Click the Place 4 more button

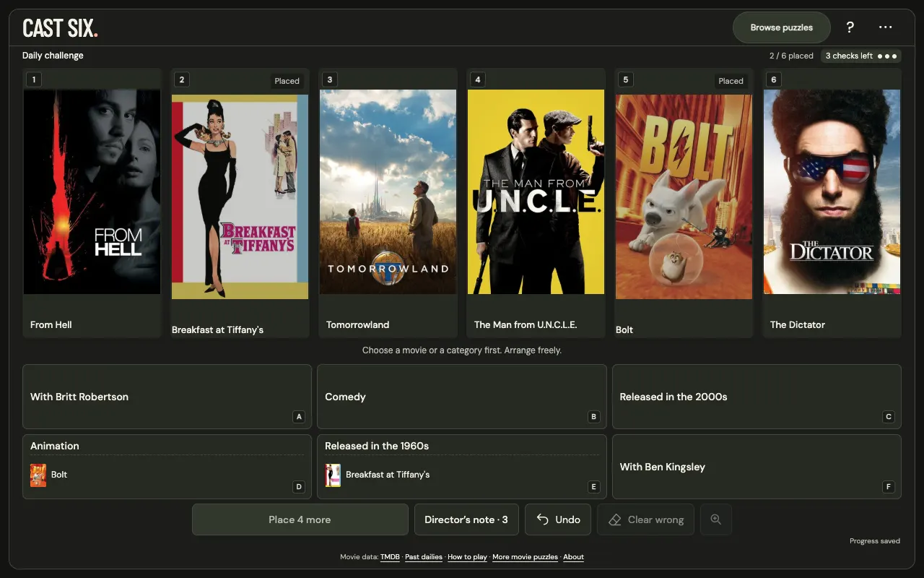click(x=300, y=519)
